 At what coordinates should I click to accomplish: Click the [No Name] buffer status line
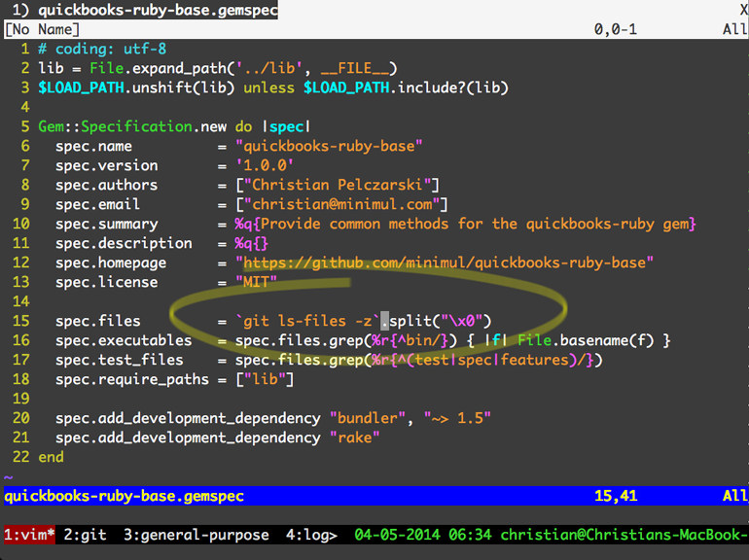coord(375,29)
